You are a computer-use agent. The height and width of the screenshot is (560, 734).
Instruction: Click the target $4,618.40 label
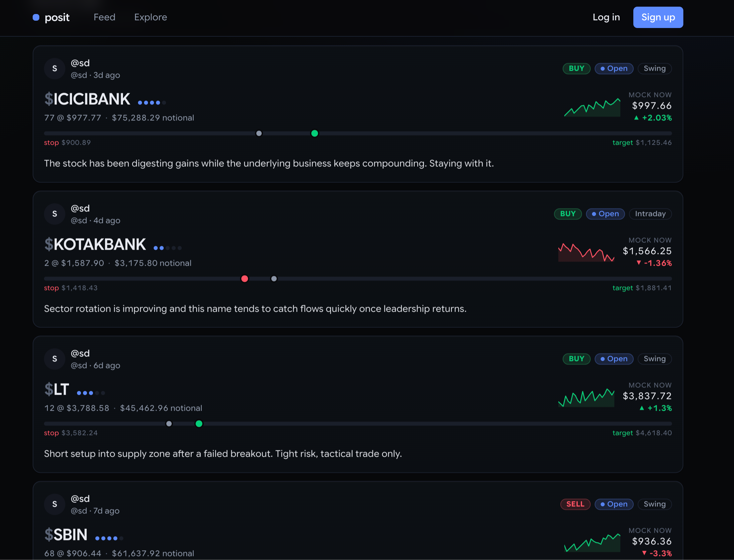(x=642, y=433)
